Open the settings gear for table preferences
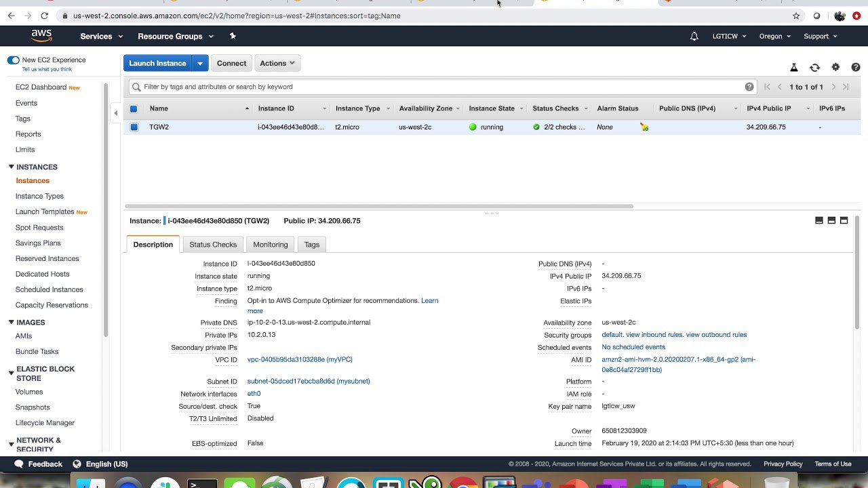The width and height of the screenshot is (868, 488). click(x=835, y=67)
